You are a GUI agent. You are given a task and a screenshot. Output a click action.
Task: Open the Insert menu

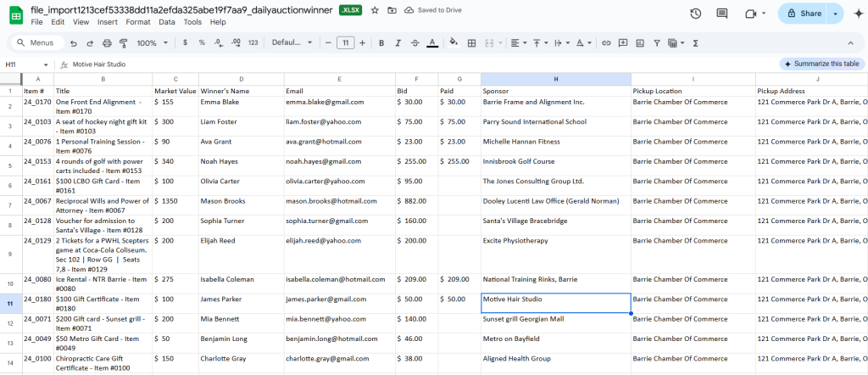coord(108,22)
